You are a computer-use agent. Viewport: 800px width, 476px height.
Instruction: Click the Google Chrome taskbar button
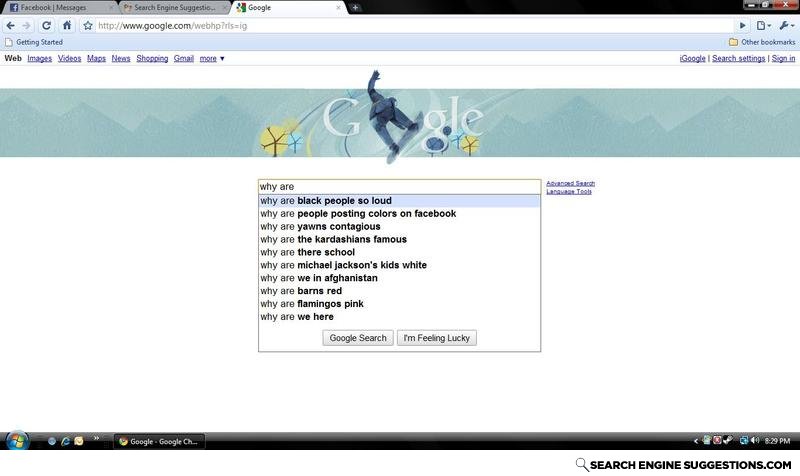point(159,441)
